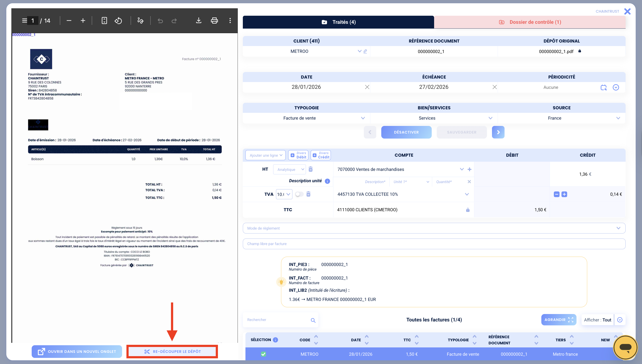Click Sauvegarder button
This screenshot has width=642, height=364.
(461, 132)
